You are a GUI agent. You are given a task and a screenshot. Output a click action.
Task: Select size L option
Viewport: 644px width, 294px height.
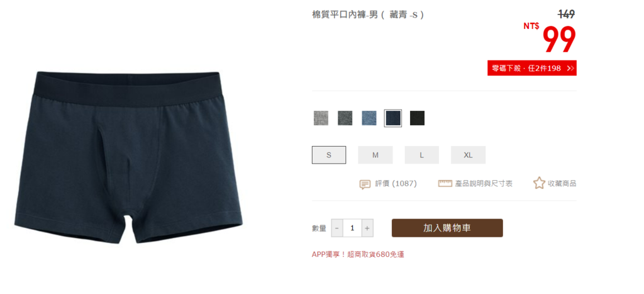(422, 155)
